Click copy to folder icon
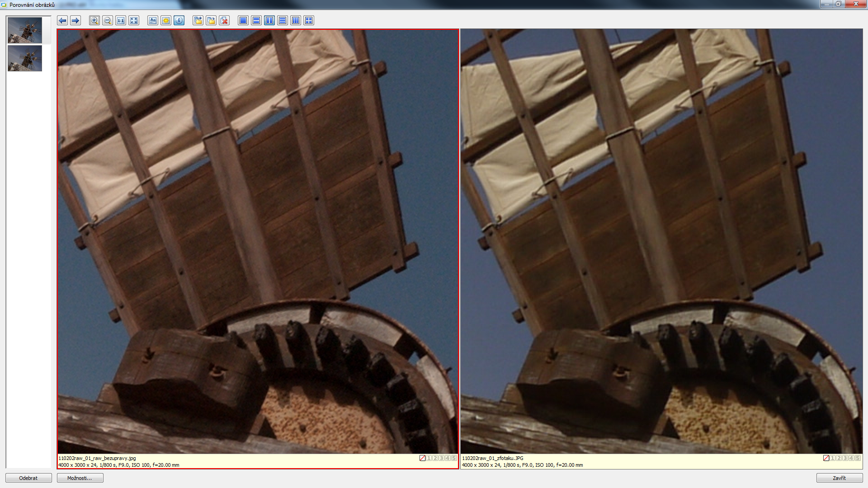The image size is (868, 488). [x=198, y=20]
